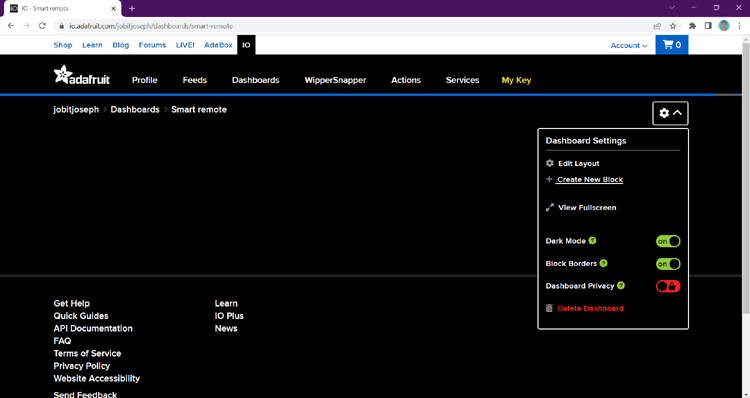Click the browser address bar URL
Image resolution: width=750 pixels, height=398 pixels.
pos(151,26)
